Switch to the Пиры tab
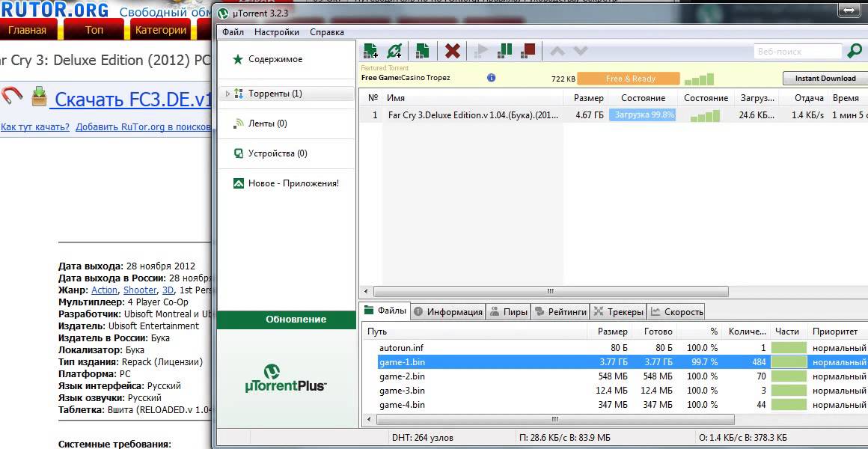 pos(508,312)
